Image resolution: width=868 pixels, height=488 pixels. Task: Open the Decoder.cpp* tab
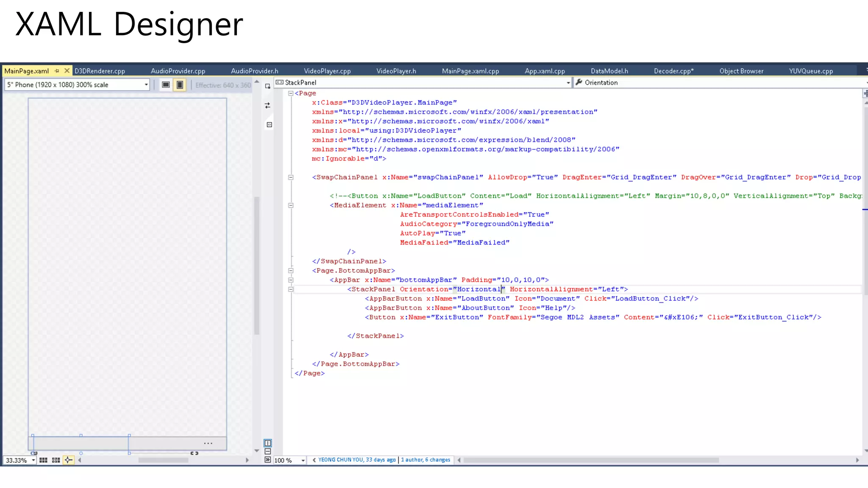[674, 71]
